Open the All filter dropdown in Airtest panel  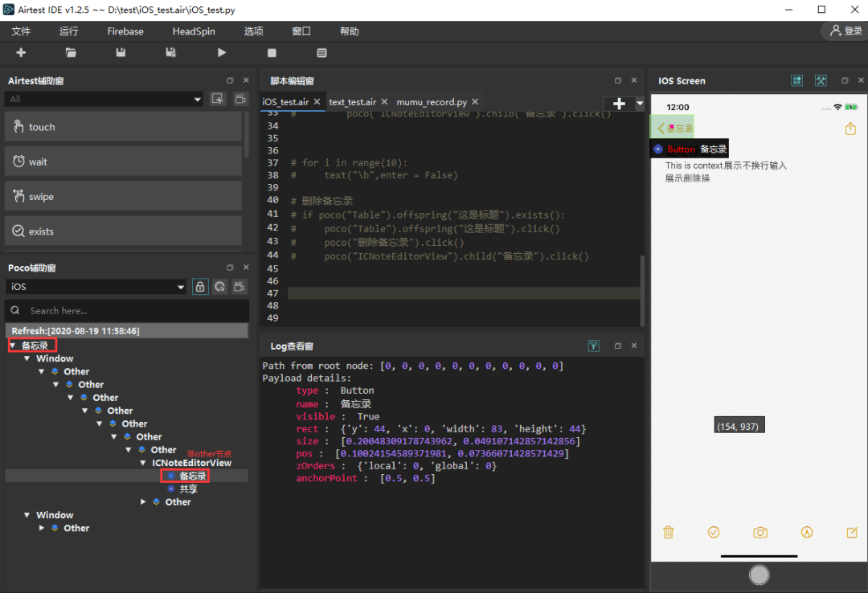(104, 99)
